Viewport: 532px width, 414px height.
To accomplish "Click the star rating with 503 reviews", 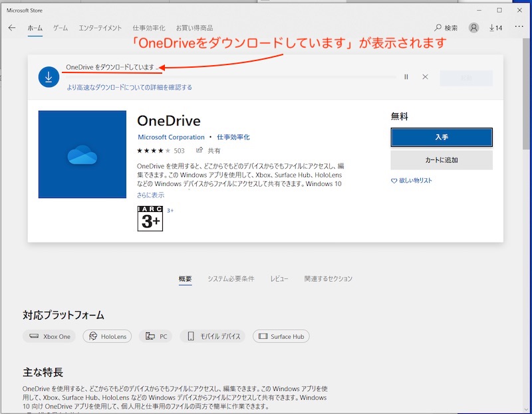I will [161, 151].
